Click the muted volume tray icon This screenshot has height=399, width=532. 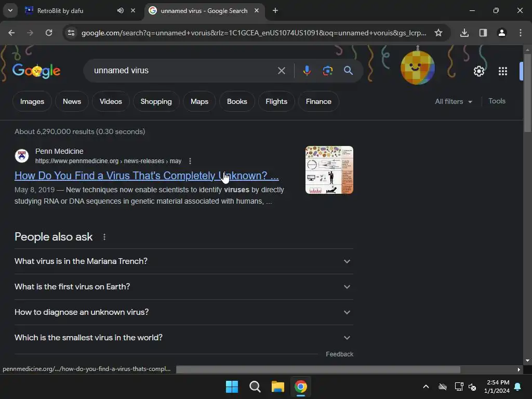pyautogui.click(x=472, y=387)
